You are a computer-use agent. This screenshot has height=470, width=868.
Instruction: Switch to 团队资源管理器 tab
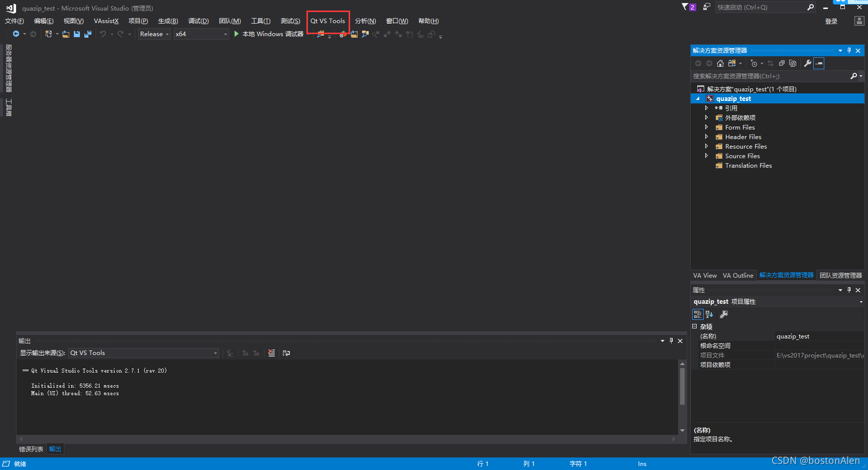841,276
